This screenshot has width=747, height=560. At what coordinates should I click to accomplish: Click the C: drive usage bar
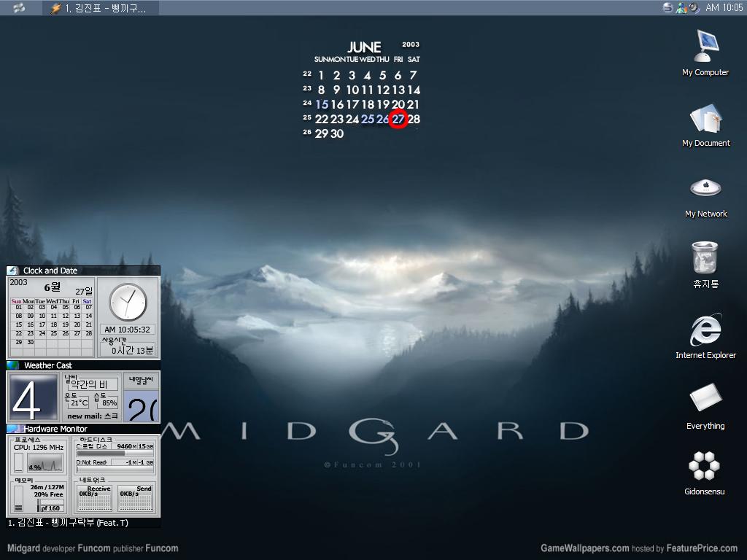(x=114, y=453)
